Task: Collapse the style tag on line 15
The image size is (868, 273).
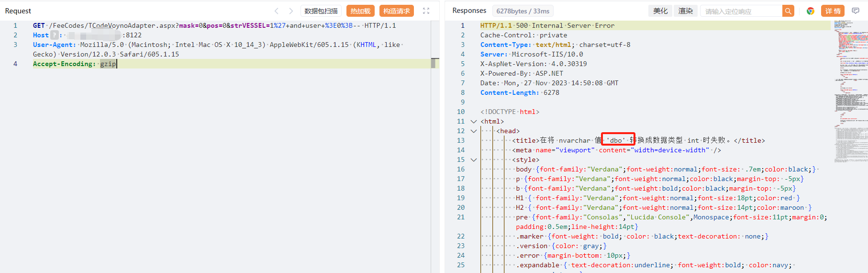Action: click(474, 159)
